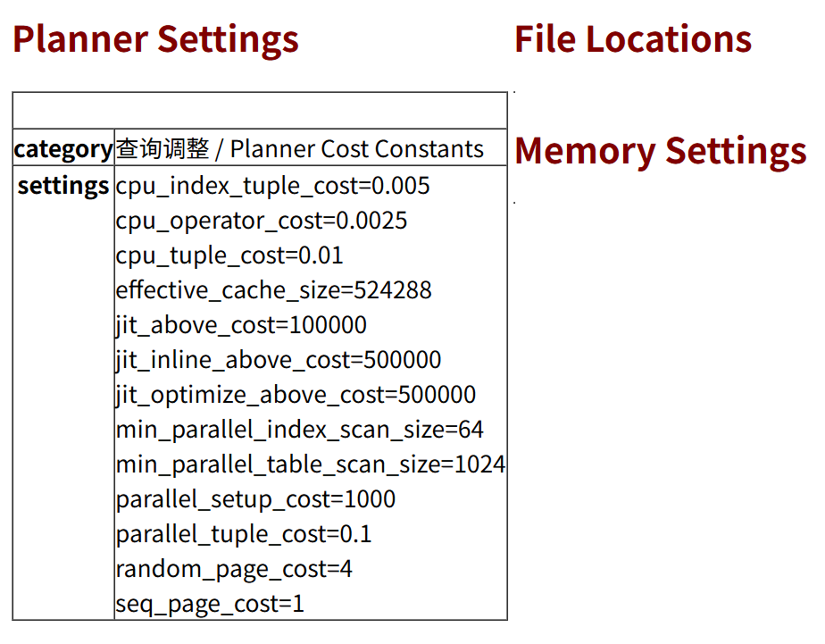Click the effective_cache_size=524288 entry
The width and height of the screenshot is (825, 644).
[273, 290]
